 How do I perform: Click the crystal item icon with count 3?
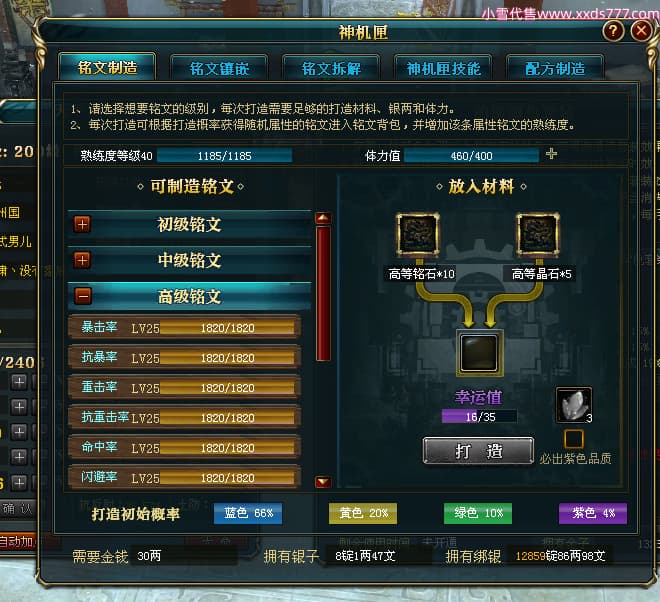tap(574, 405)
